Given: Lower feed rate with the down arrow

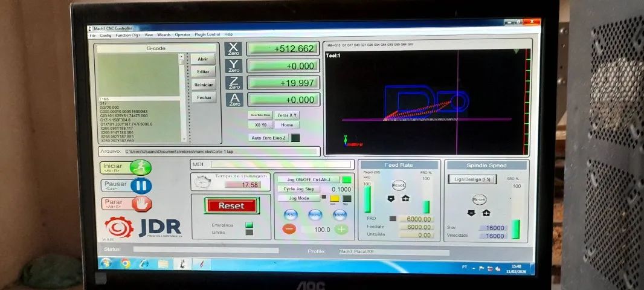Looking at the screenshot, I should 391,198.
